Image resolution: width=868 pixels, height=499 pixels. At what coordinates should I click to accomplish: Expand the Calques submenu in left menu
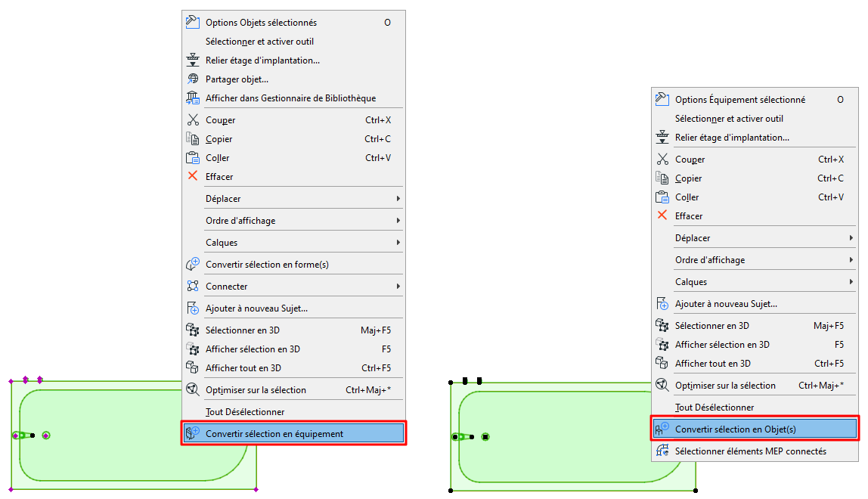pos(398,242)
